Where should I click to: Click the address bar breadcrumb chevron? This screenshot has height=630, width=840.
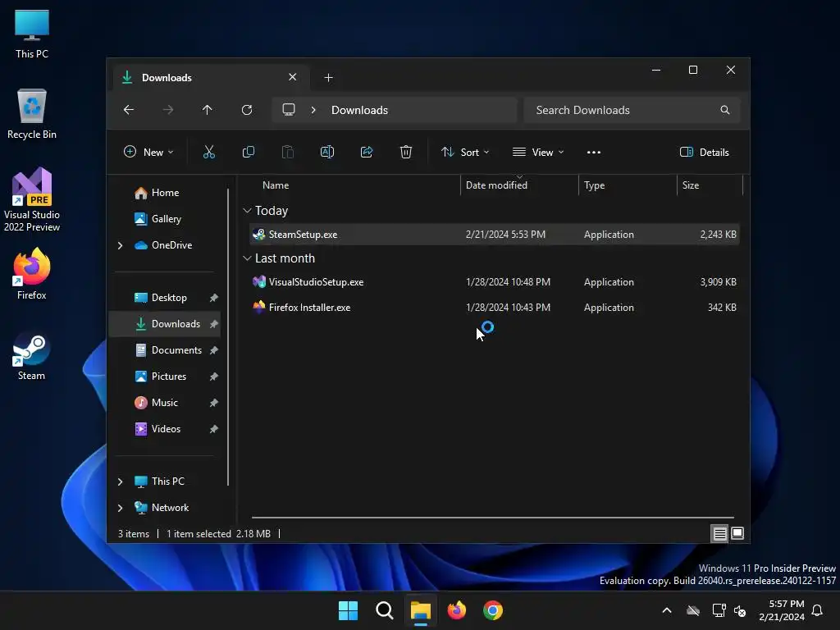[313, 110]
